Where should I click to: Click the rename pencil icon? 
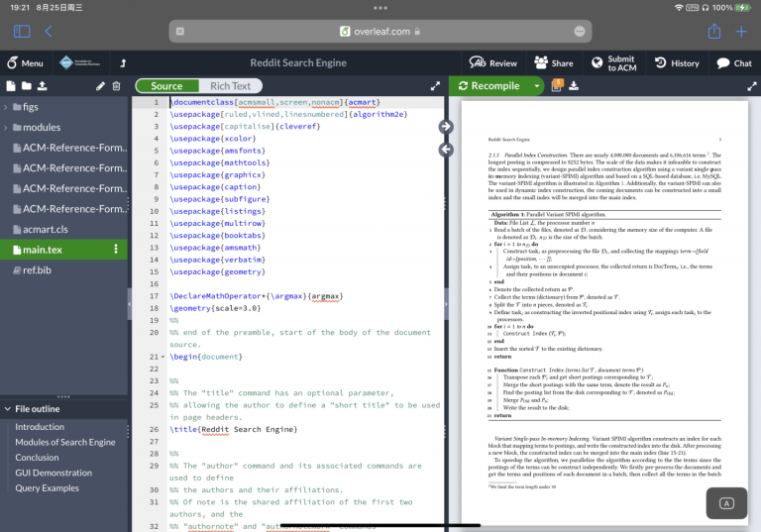[100, 86]
